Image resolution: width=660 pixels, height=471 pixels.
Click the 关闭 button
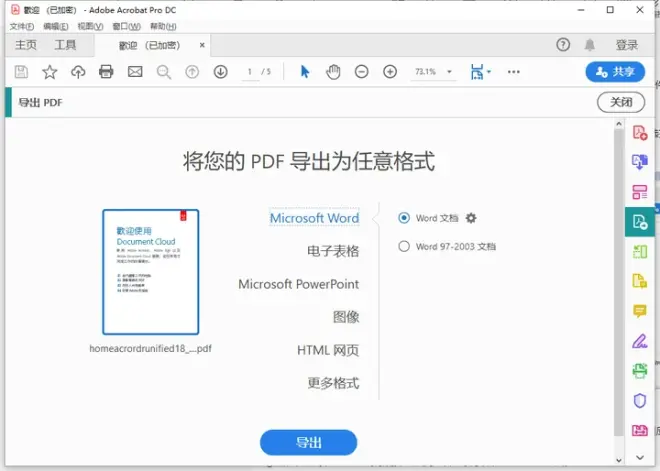click(x=621, y=102)
